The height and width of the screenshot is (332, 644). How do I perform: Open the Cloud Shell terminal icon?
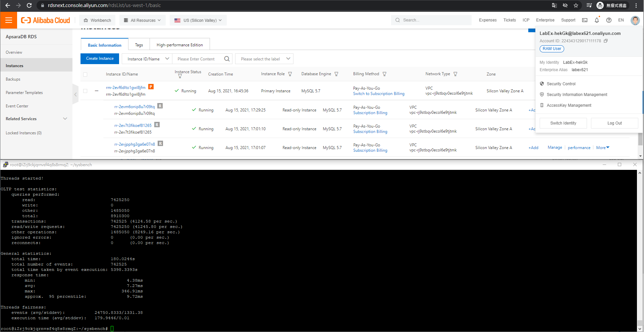pos(585,20)
